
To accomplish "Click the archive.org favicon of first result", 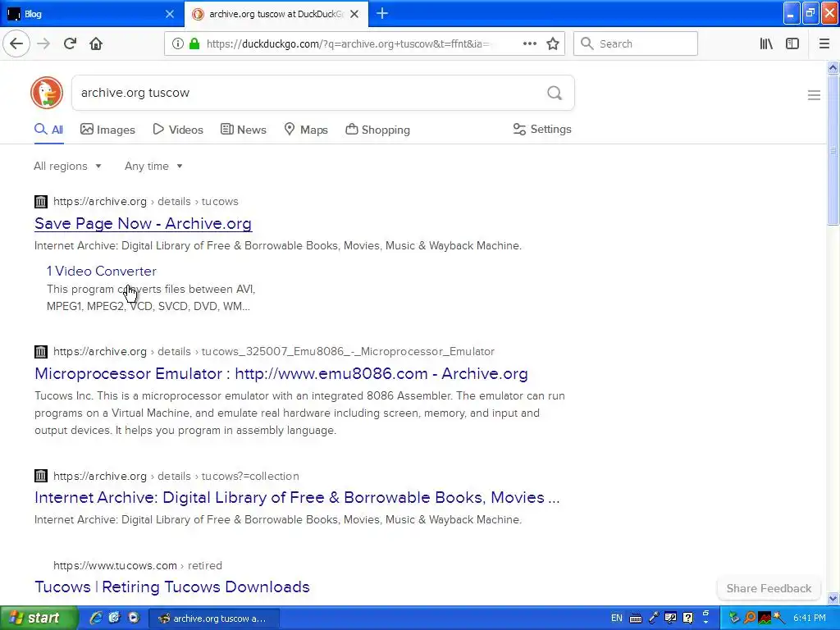I will point(41,202).
